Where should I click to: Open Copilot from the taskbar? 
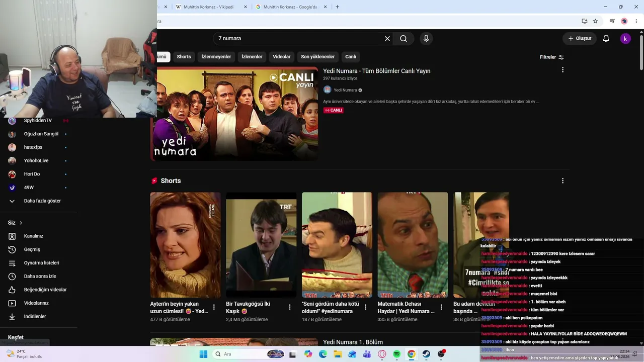(308, 354)
